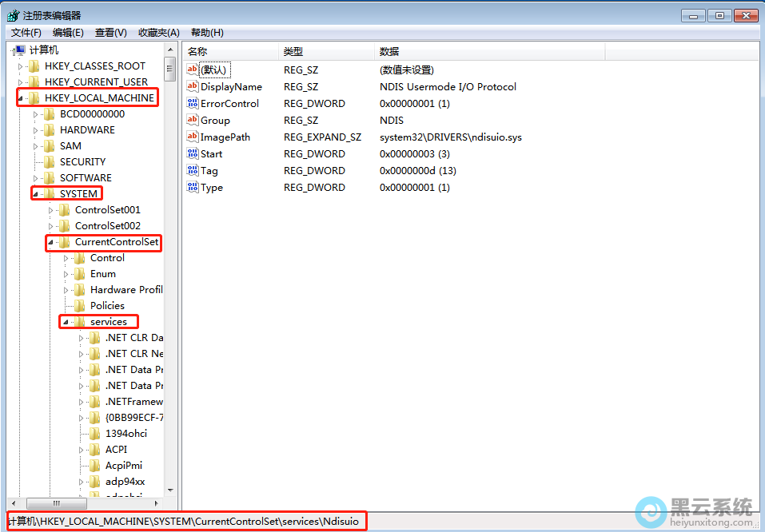Select the HKEY_CLASSES_ROOT folder icon

click(x=34, y=66)
